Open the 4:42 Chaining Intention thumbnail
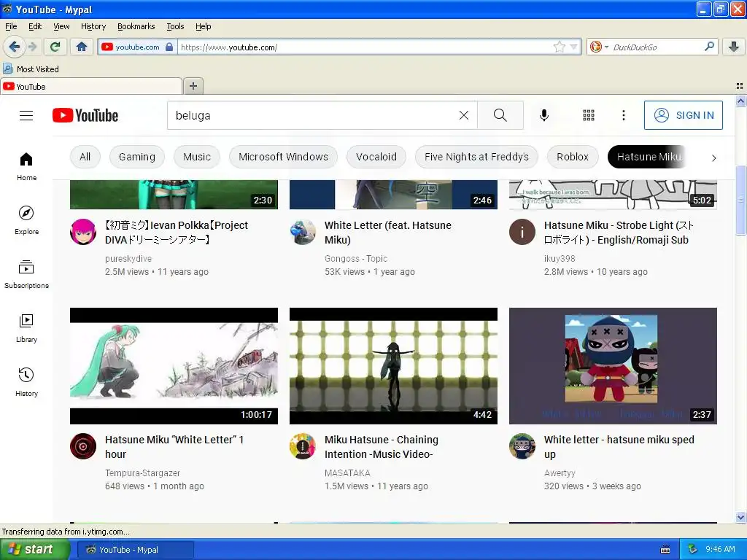Viewport: 747px width, 560px height. click(393, 366)
